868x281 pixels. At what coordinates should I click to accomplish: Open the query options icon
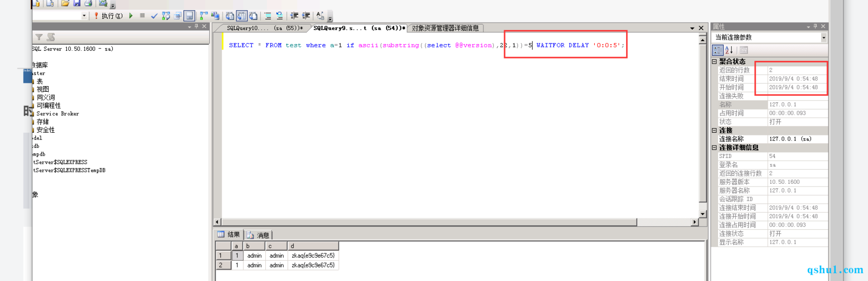pos(178,16)
